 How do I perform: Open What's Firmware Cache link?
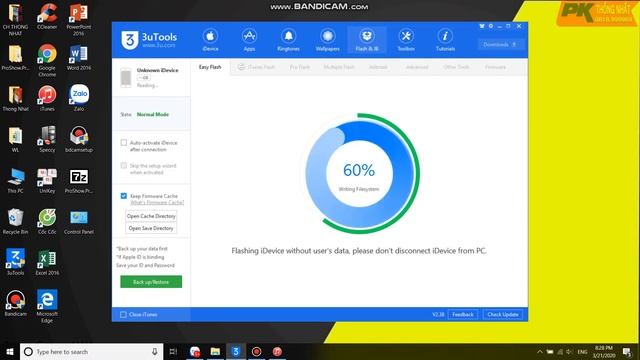click(x=157, y=202)
